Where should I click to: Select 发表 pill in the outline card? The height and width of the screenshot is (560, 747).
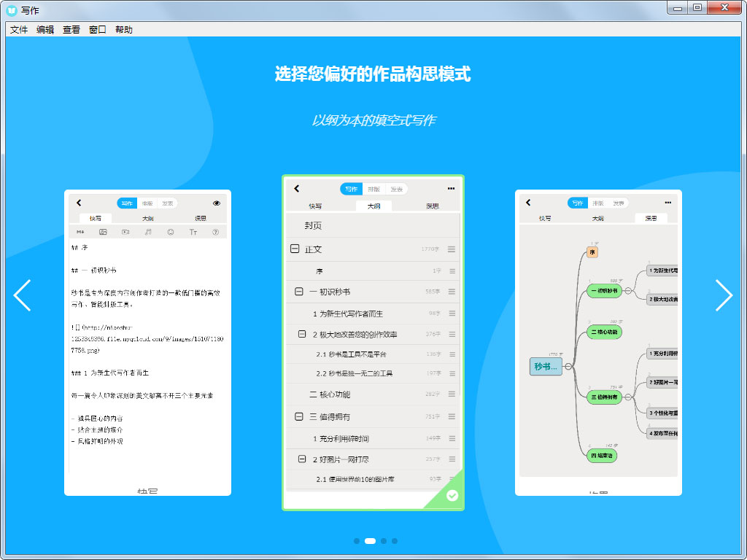(396, 189)
